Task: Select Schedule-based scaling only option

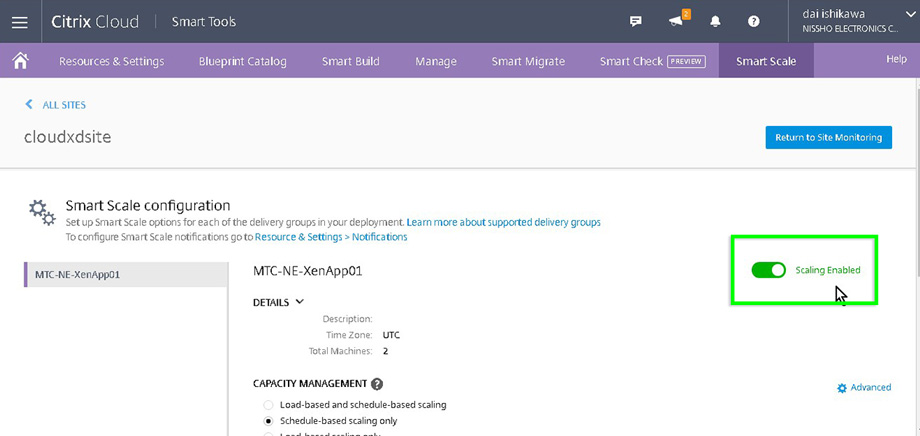Action: 268,421
